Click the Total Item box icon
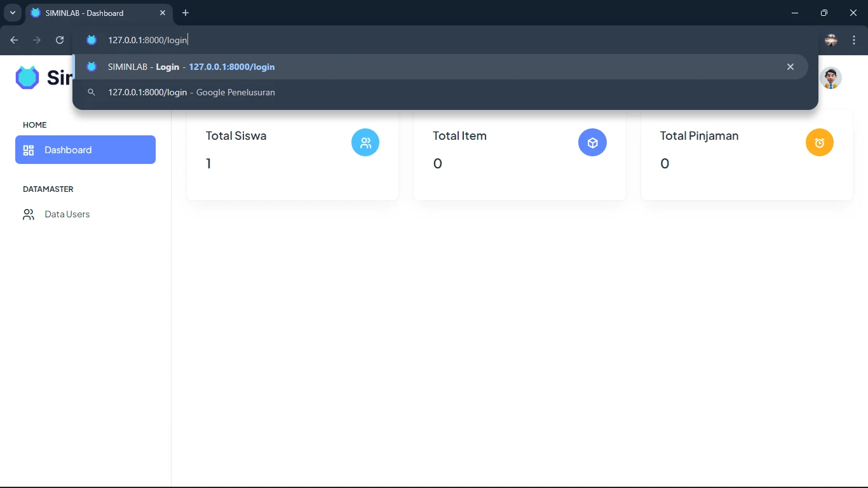The image size is (868, 488). tap(592, 143)
